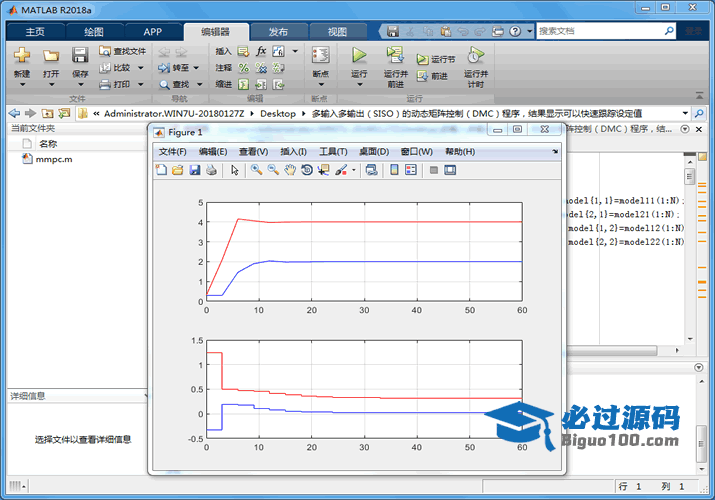
Task: Expand the 断点 breakpoints dropdown arrow
Action: 321,85
